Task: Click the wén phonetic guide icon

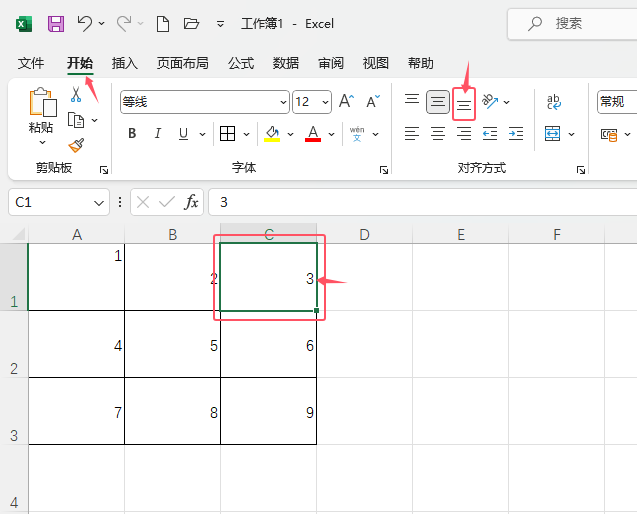Action: [357, 134]
